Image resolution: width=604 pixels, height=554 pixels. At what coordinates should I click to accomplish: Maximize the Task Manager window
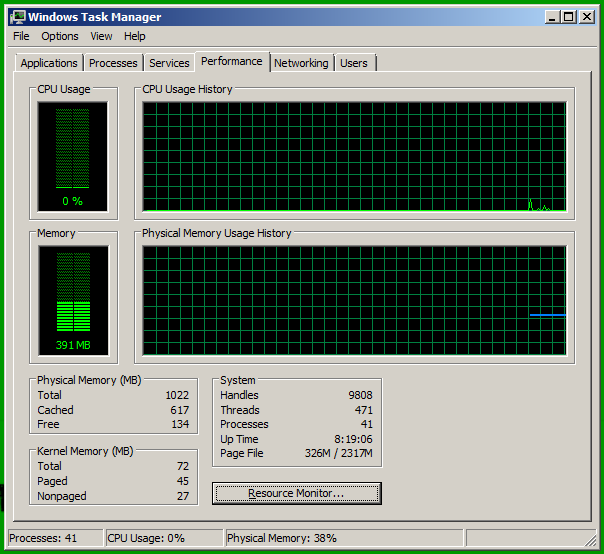click(x=569, y=17)
